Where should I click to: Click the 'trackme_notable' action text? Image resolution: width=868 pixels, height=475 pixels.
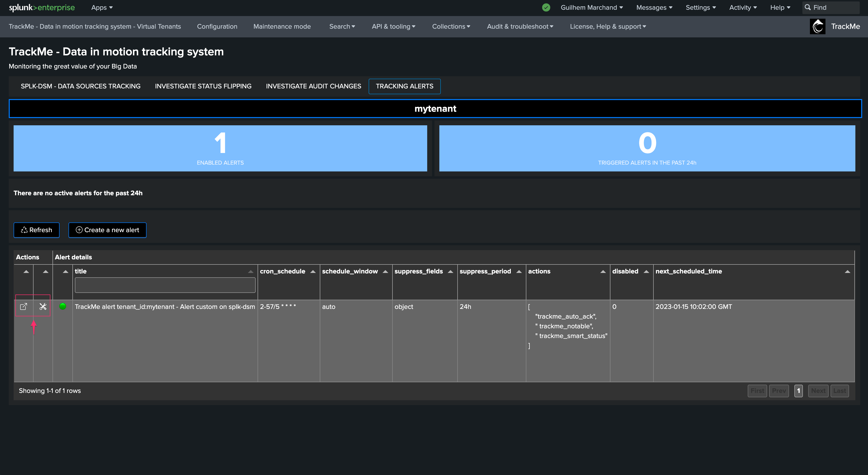click(x=564, y=326)
